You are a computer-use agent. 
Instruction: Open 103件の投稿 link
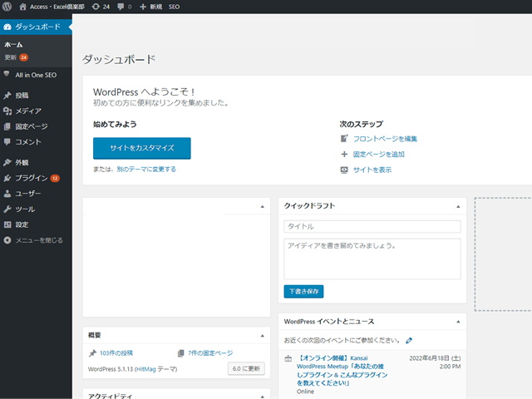click(116, 353)
